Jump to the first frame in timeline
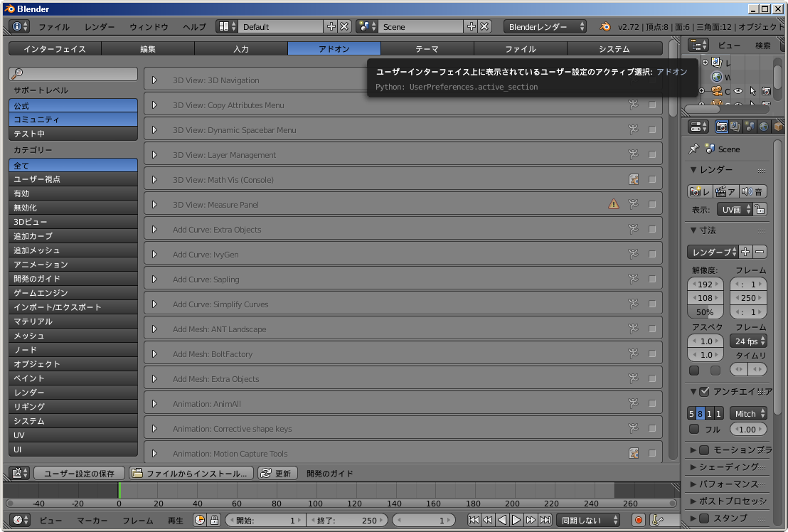The image size is (788, 532). (x=474, y=520)
